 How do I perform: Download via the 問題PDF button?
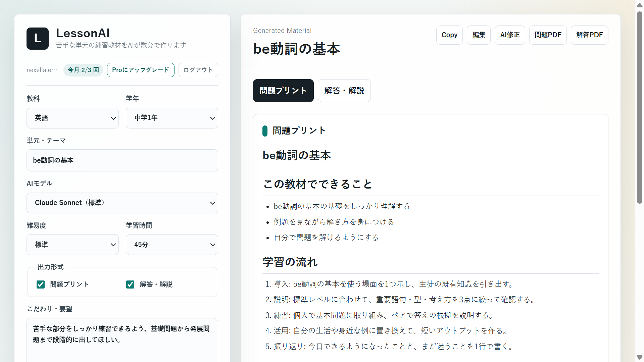tap(548, 35)
